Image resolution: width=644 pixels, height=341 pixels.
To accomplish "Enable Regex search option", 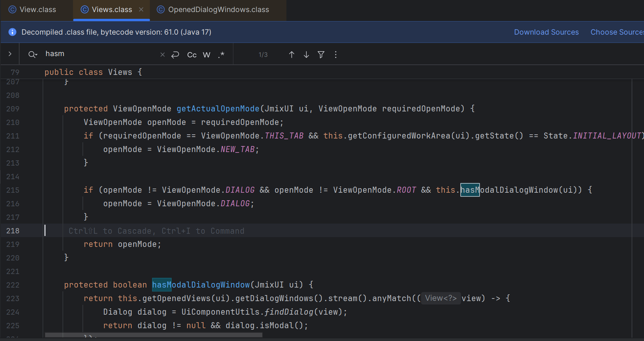I will (221, 55).
